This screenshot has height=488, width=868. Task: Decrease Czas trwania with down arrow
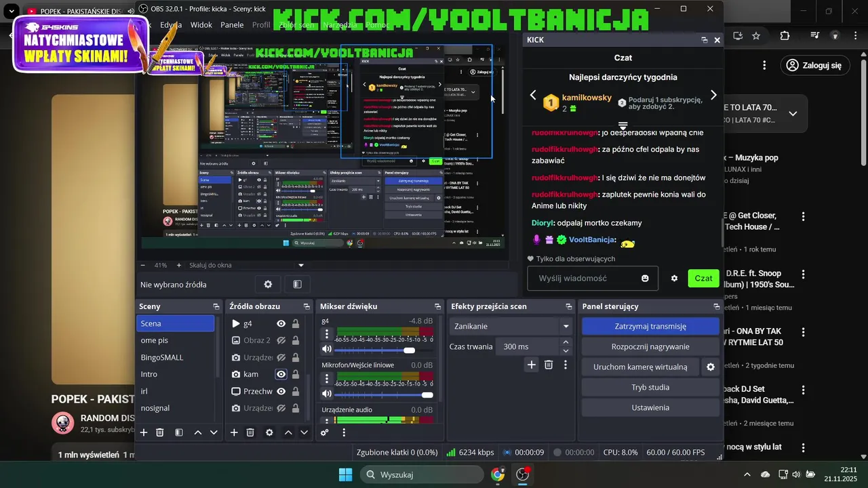click(566, 350)
